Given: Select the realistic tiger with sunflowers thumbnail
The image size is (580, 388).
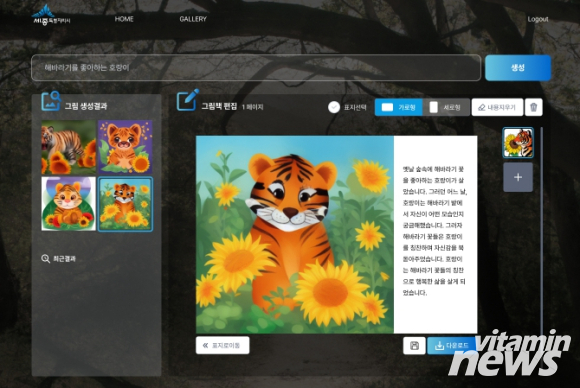Looking at the screenshot, I should [x=68, y=147].
